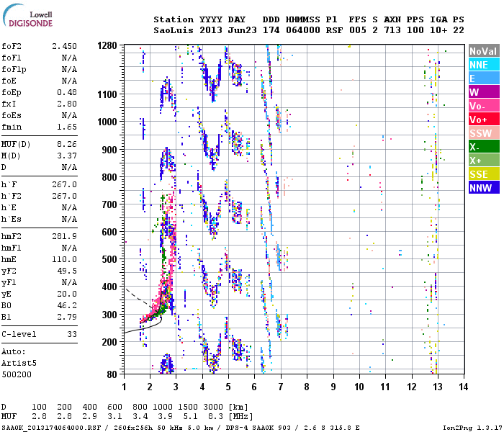Click the fmin value 1.65

pos(67,127)
